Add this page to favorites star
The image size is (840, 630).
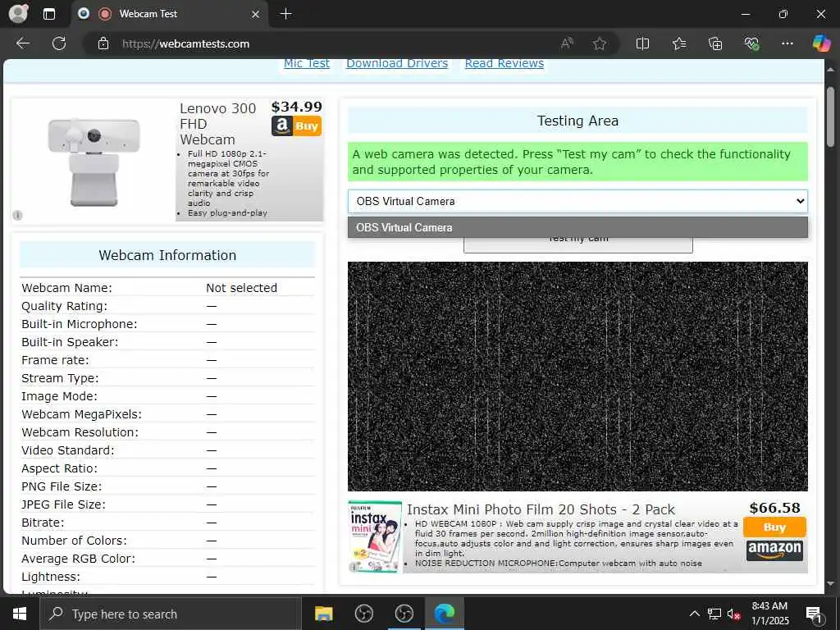(x=600, y=43)
